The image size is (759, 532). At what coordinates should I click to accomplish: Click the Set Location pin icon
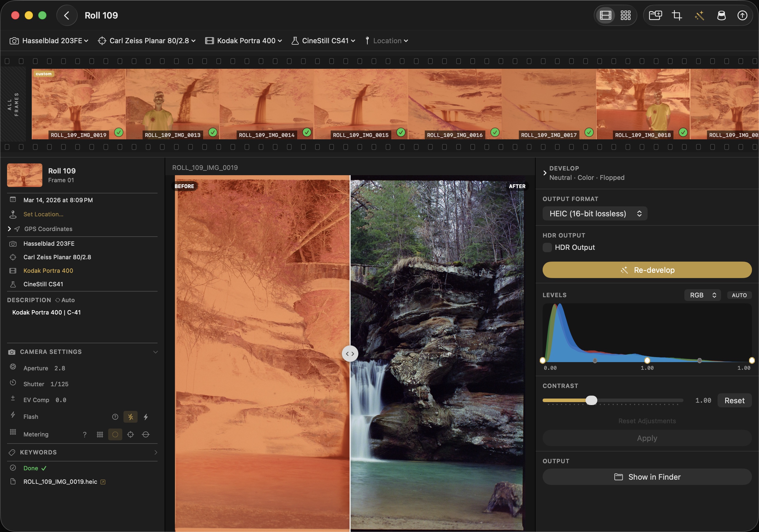coord(13,214)
